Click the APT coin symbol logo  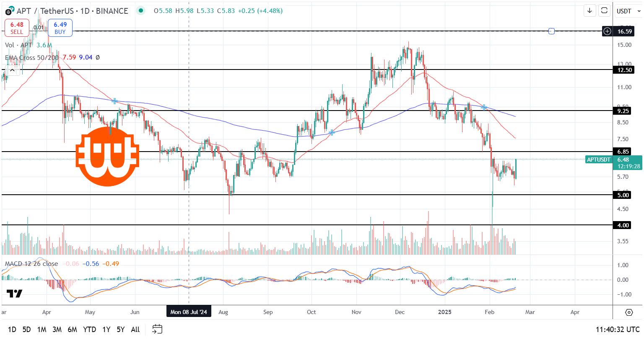[9, 11]
